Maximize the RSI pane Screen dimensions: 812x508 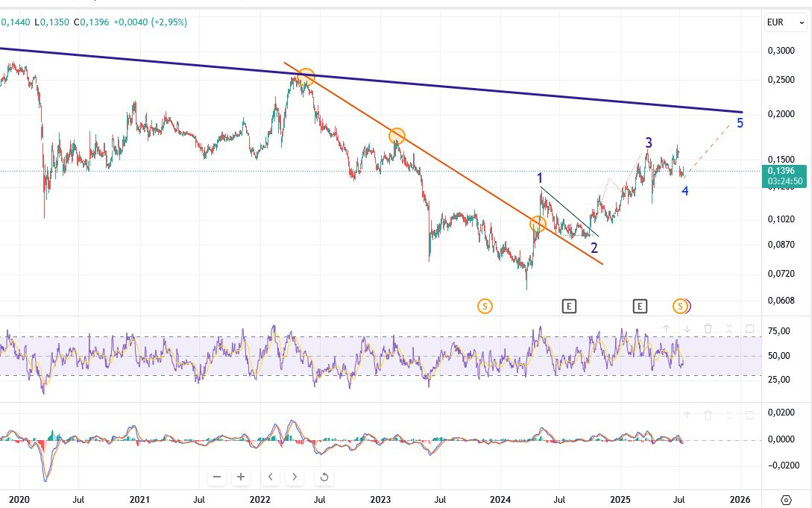749,328
